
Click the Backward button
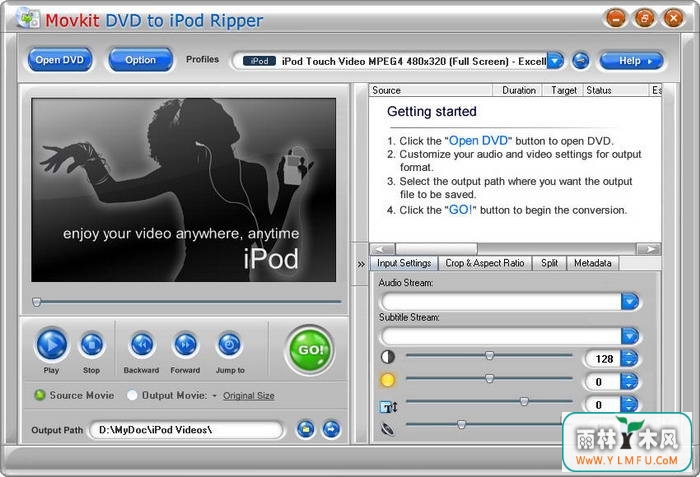coord(142,345)
